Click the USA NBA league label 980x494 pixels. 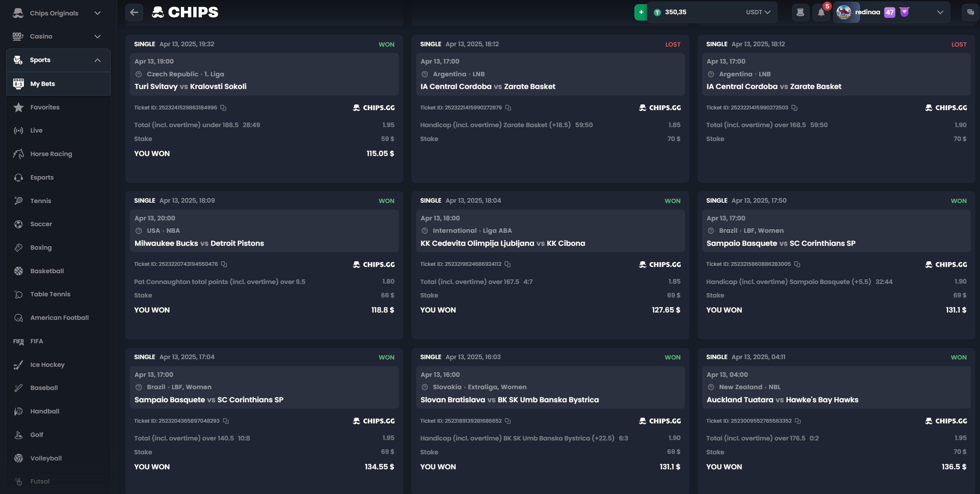pyautogui.click(x=163, y=230)
